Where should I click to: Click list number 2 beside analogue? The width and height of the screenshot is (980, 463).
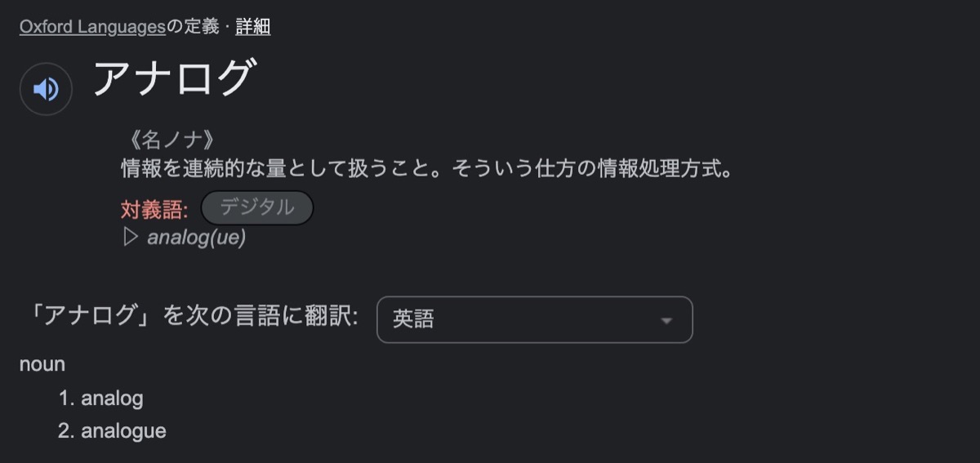66,431
